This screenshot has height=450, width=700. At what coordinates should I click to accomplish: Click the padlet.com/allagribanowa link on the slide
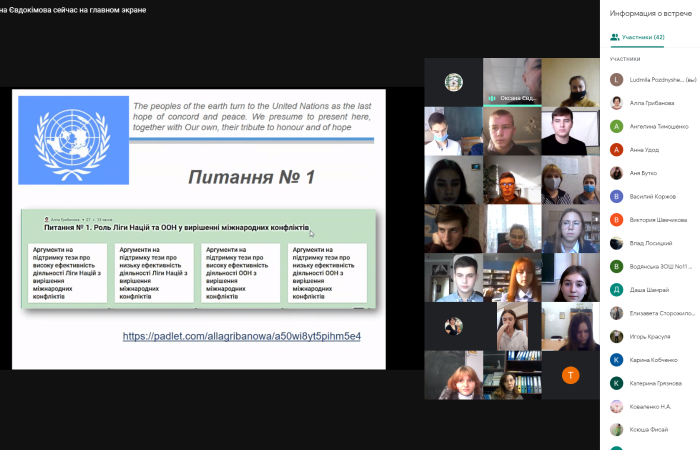point(241,336)
